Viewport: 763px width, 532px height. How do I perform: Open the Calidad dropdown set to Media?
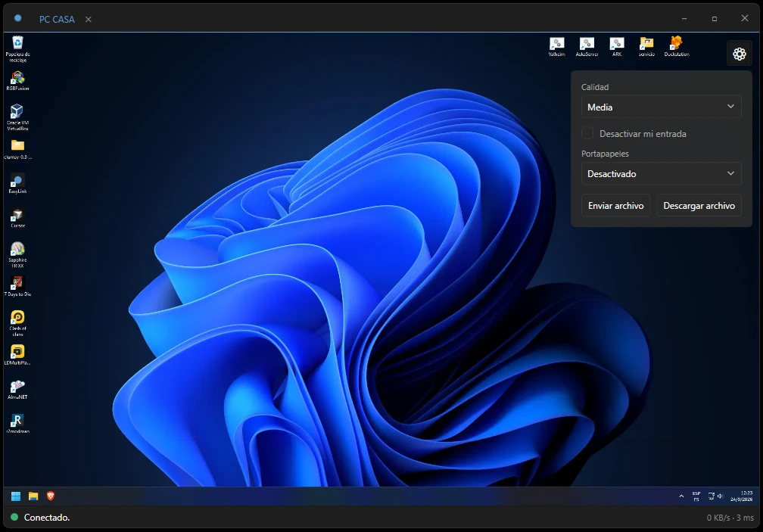click(x=662, y=107)
